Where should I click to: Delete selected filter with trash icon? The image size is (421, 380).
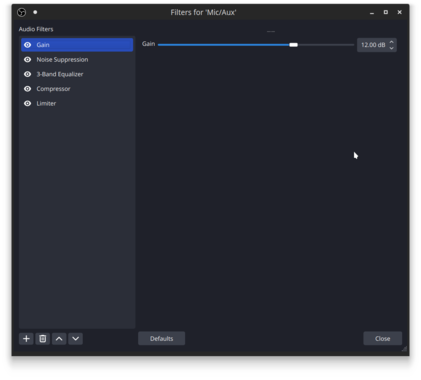(x=43, y=339)
